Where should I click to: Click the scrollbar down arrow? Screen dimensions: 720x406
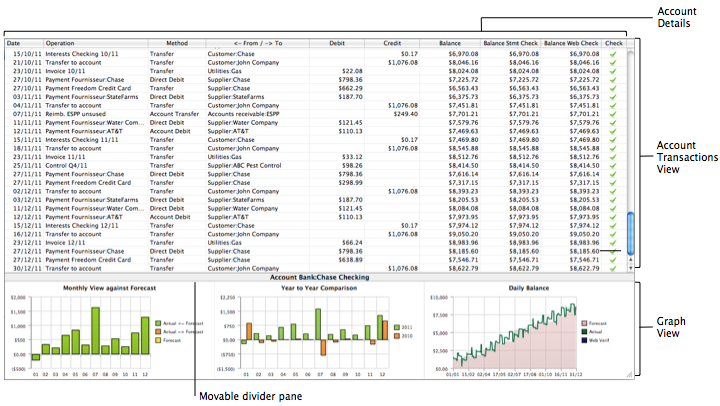point(630,267)
